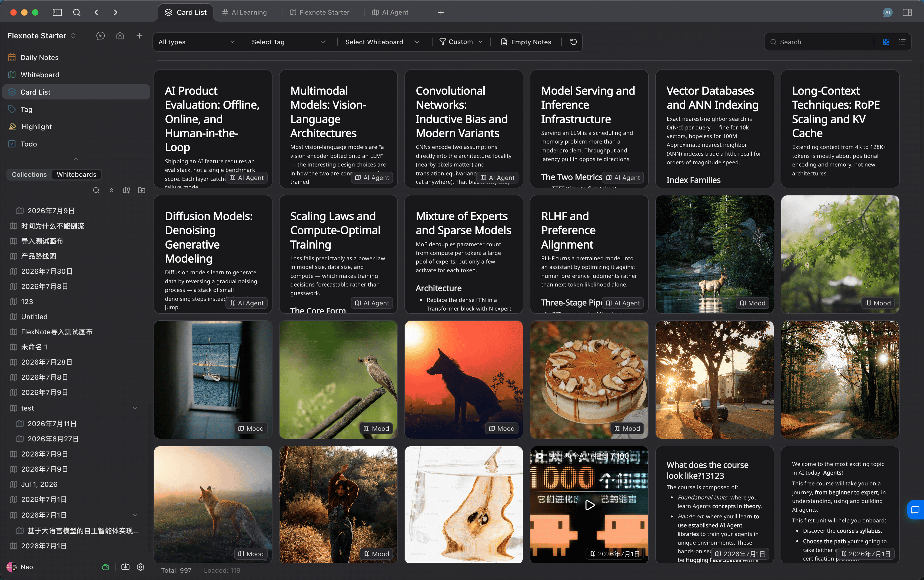The height and width of the screenshot is (580, 924).
Task: Open the Select Tag dropdown
Action: (288, 42)
